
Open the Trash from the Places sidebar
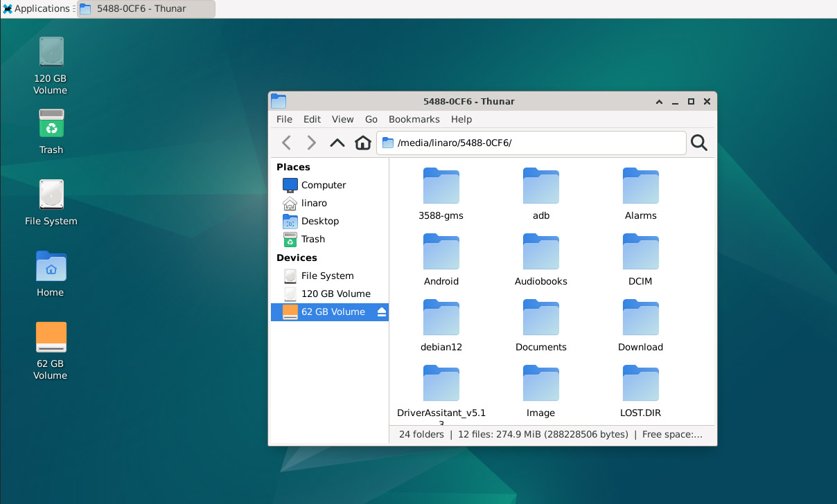(x=312, y=239)
